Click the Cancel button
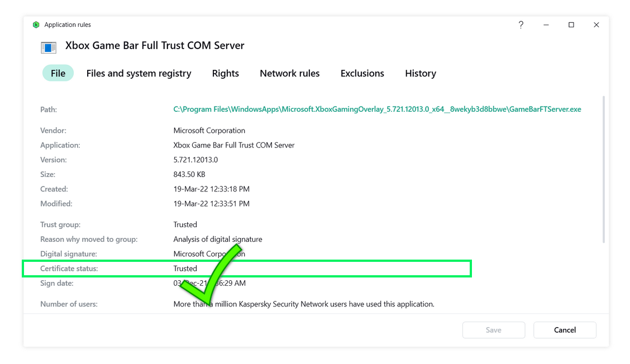Screen dimensions: 630x364 click(x=565, y=330)
